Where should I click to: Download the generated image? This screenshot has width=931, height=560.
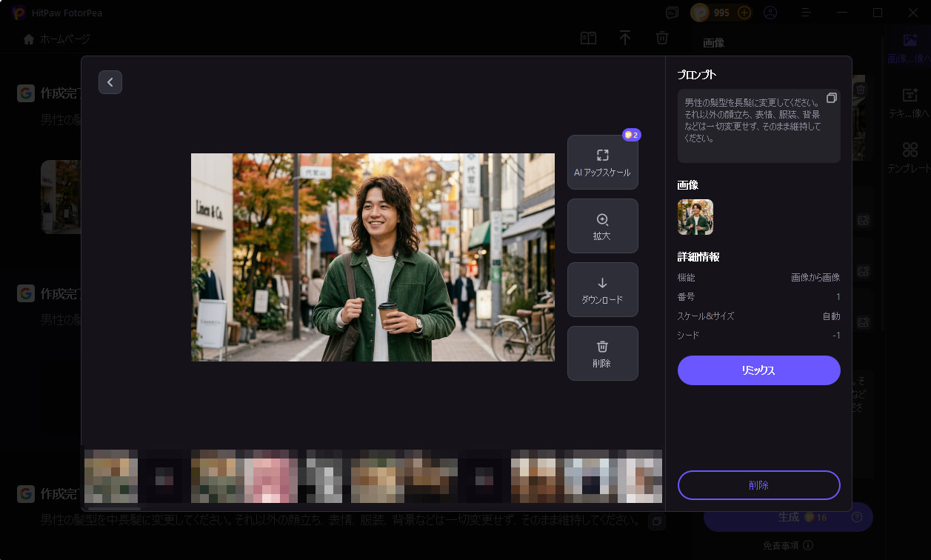[x=602, y=290]
